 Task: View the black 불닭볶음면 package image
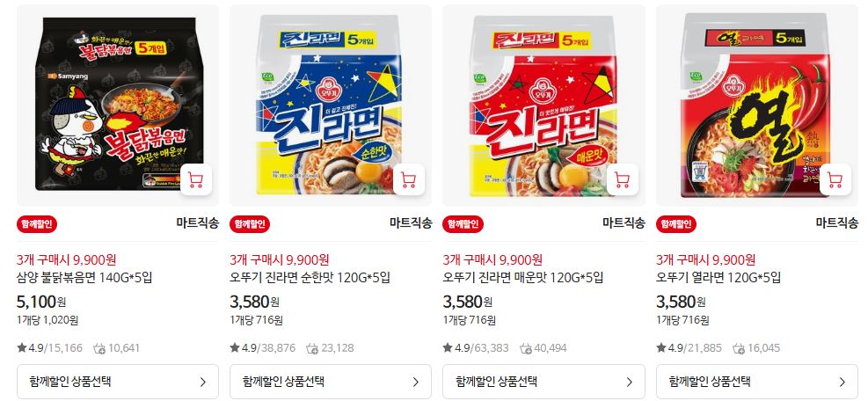point(117,106)
